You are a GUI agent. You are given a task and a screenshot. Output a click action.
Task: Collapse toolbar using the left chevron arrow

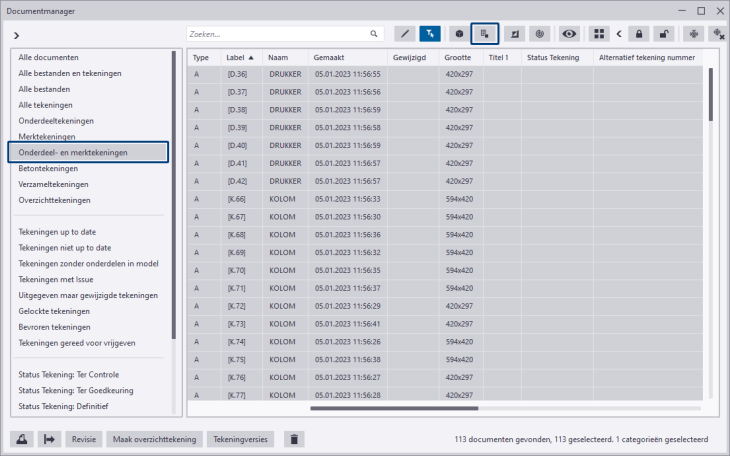pyautogui.click(x=618, y=33)
